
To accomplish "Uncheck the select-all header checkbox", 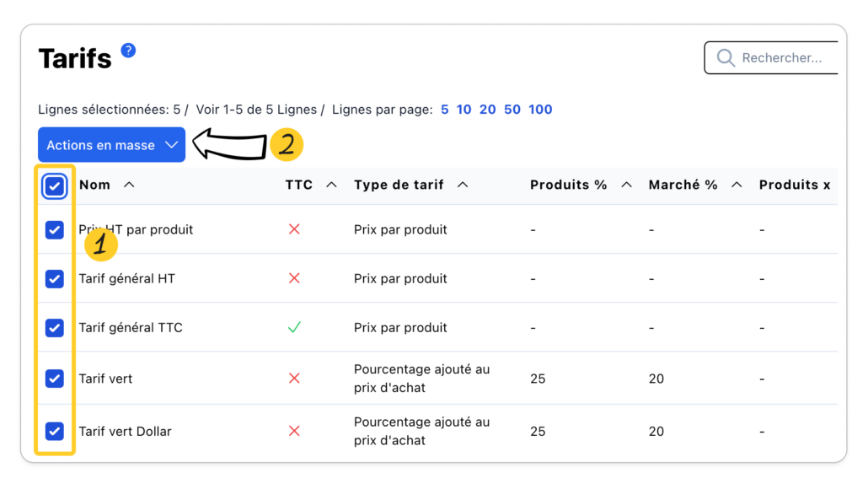I will [x=55, y=186].
